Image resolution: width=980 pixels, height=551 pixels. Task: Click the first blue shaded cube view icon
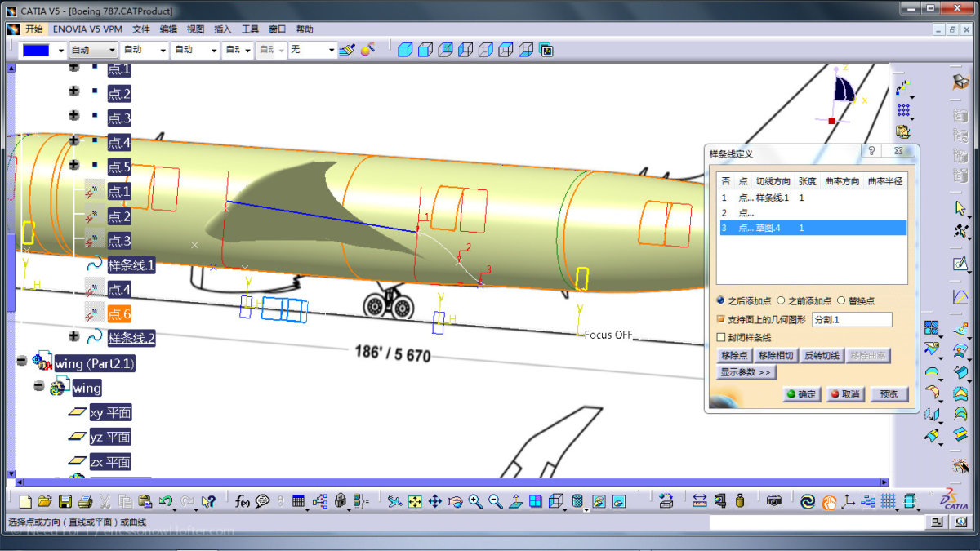(405, 50)
